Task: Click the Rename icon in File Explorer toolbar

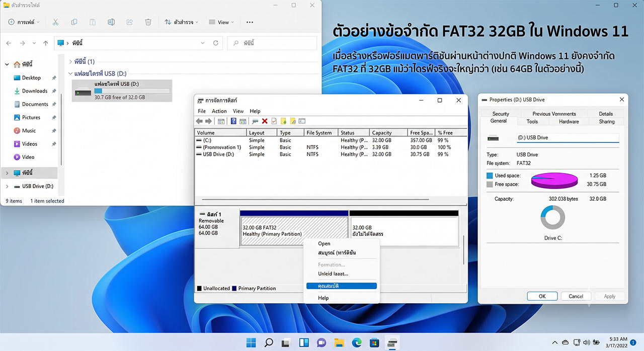Action: pos(111,22)
